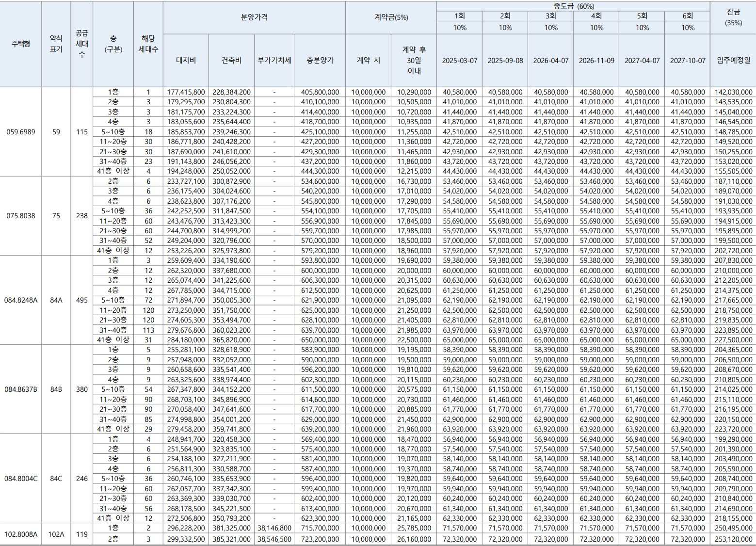756x546 pixels.
Task: Select the 2026-04-07 date header
Action: point(551,61)
